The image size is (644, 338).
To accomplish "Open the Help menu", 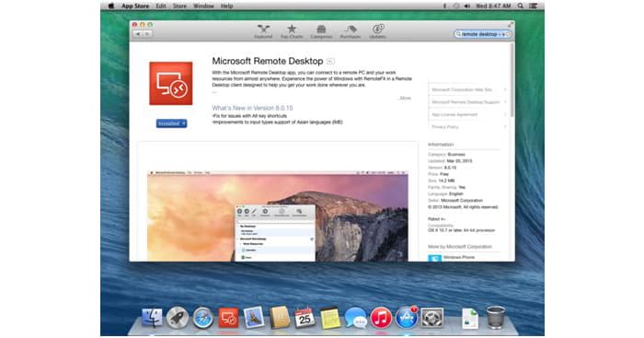I will (x=226, y=6).
